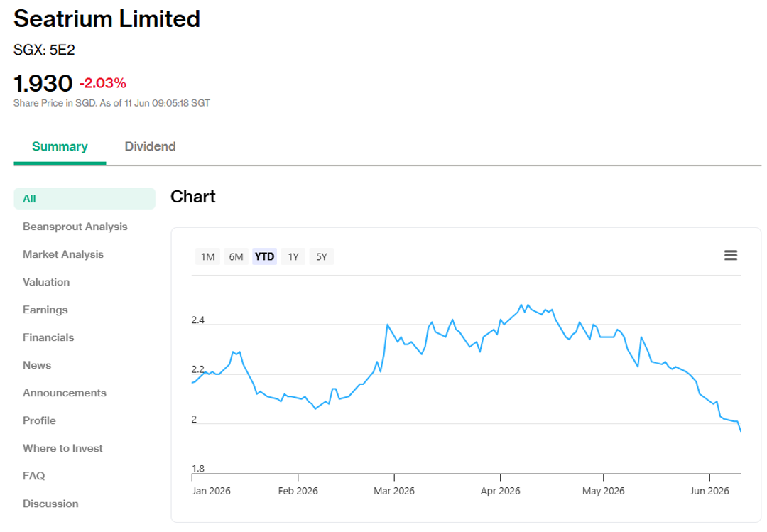The height and width of the screenshot is (532, 767).
Task: Click the 2.2 y-axis label
Action: pyautogui.click(x=197, y=369)
